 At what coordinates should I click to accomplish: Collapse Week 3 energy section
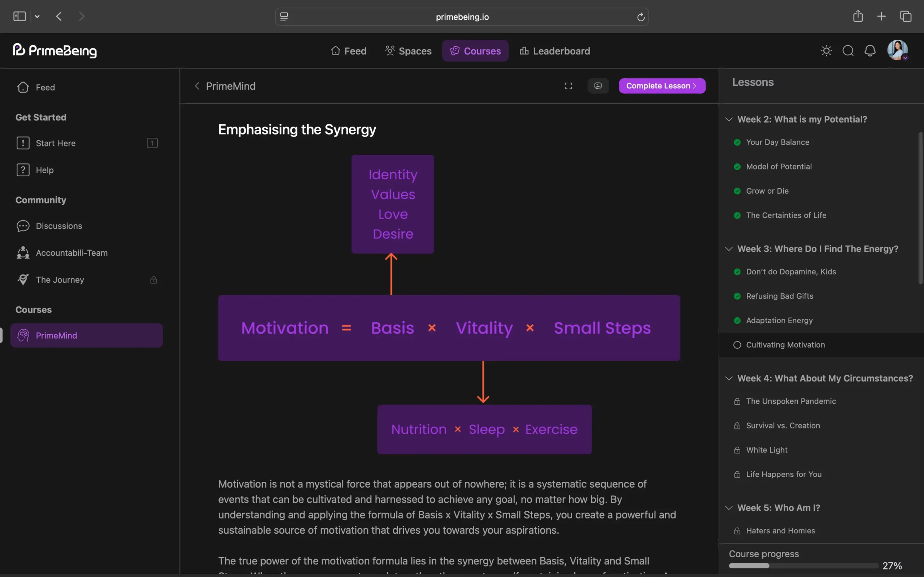pos(729,249)
